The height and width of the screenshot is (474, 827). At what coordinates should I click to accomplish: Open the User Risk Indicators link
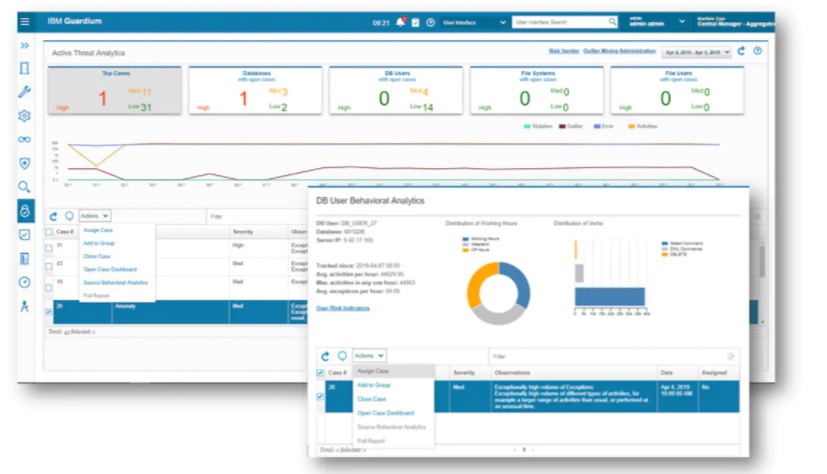click(343, 308)
